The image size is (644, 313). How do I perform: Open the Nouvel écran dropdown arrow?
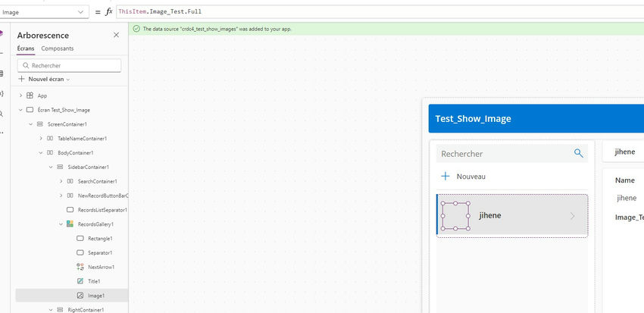(68, 80)
